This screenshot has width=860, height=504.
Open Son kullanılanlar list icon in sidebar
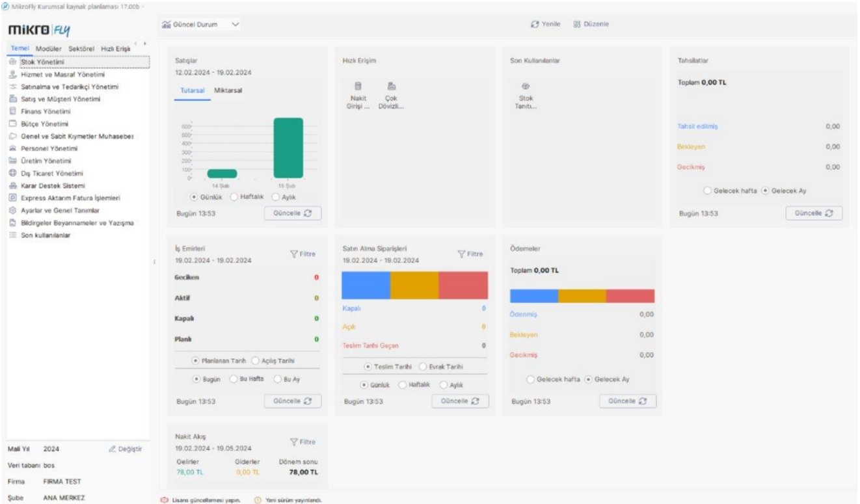coord(13,235)
